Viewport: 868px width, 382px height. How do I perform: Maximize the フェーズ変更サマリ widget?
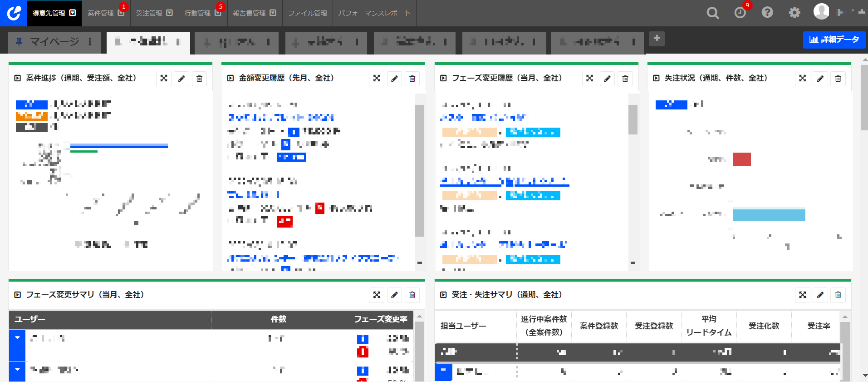pos(377,295)
